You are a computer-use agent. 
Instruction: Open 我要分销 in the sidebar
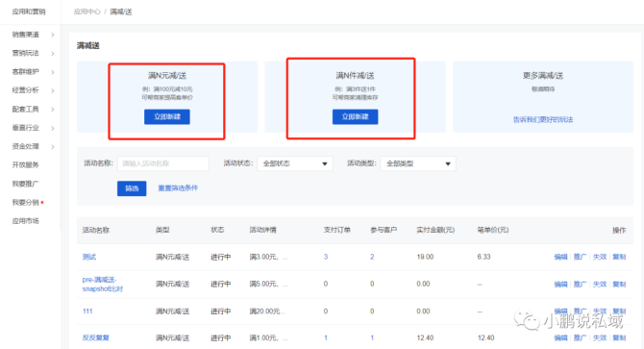click(25, 203)
